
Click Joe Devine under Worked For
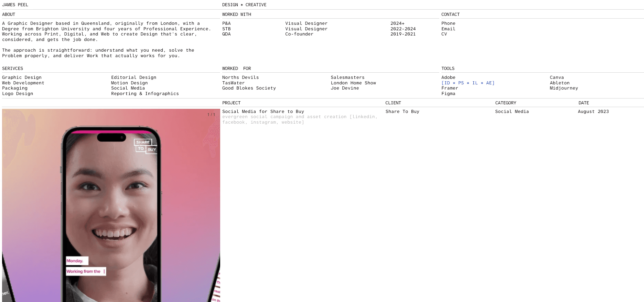coord(345,88)
